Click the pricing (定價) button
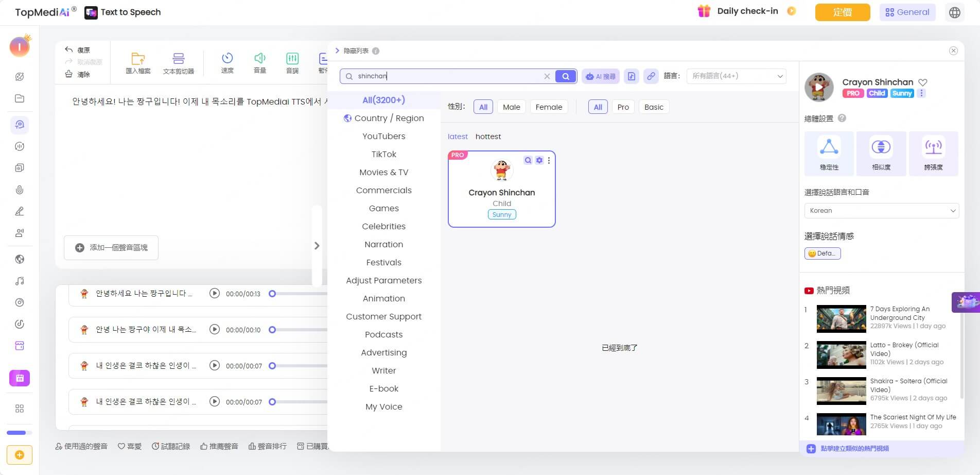Viewport: 980px width, 475px height. 843,12
